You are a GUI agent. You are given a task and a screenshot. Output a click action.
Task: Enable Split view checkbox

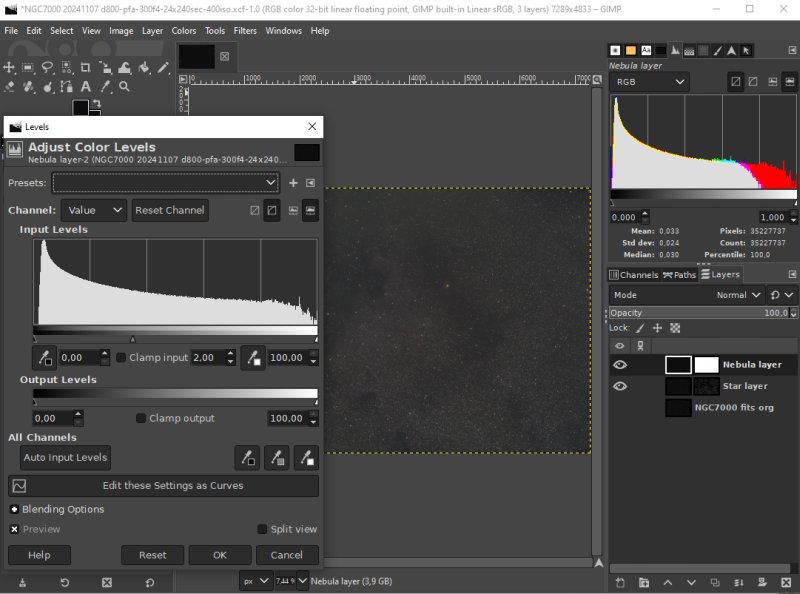pyautogui.click(x=262, y=529)
